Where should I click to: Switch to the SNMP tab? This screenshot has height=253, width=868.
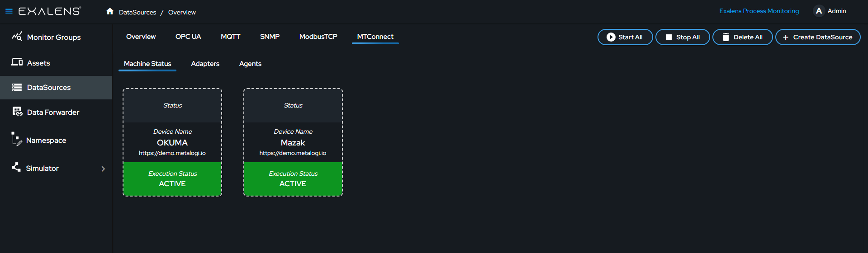(x=270, y=37)
